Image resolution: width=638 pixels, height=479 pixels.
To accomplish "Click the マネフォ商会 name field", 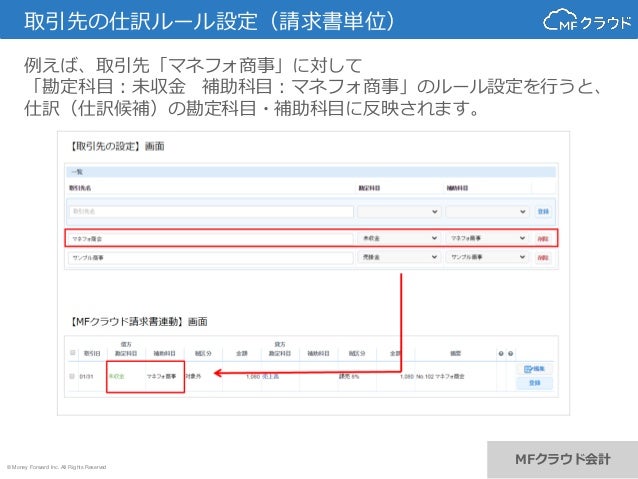I will click(211, 238).
